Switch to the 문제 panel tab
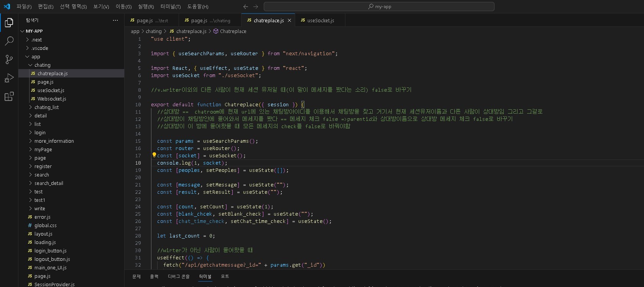The image size is (644, 287). click(x=136, y=276)
